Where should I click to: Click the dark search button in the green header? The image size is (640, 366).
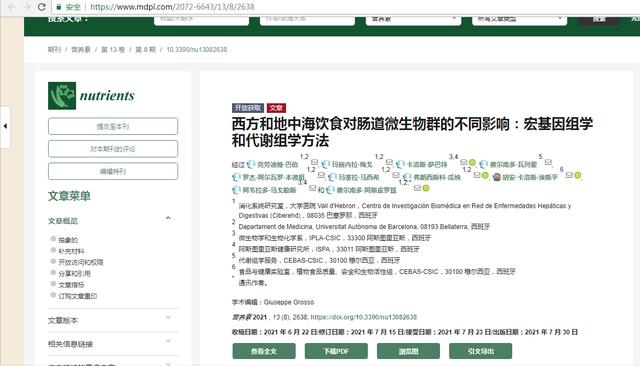[x=599, y=20]
